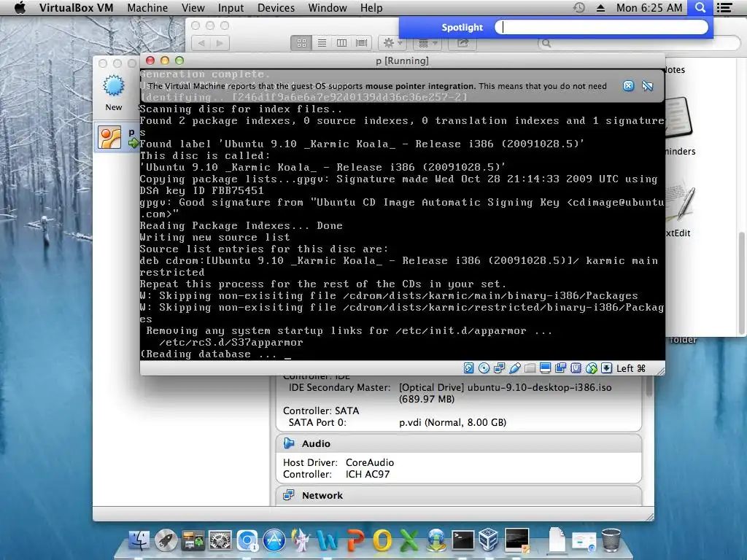Open the green X app in Dock

[x=409, y=540]
